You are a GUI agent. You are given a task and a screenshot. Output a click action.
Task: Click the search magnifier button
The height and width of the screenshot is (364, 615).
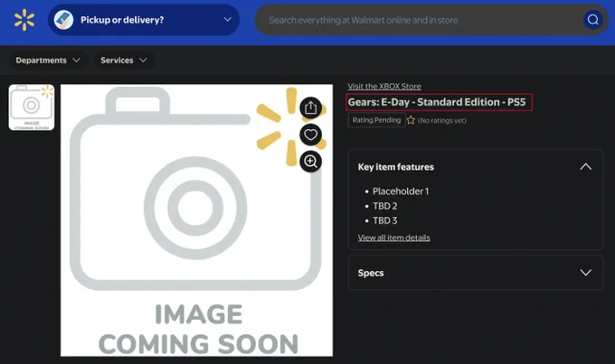point(592,20)
